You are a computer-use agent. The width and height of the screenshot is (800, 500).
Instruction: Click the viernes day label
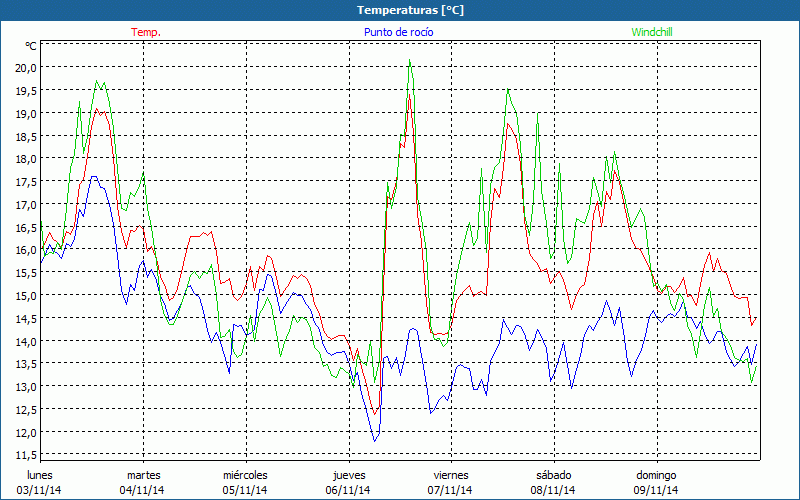click(x=451, y=474)
